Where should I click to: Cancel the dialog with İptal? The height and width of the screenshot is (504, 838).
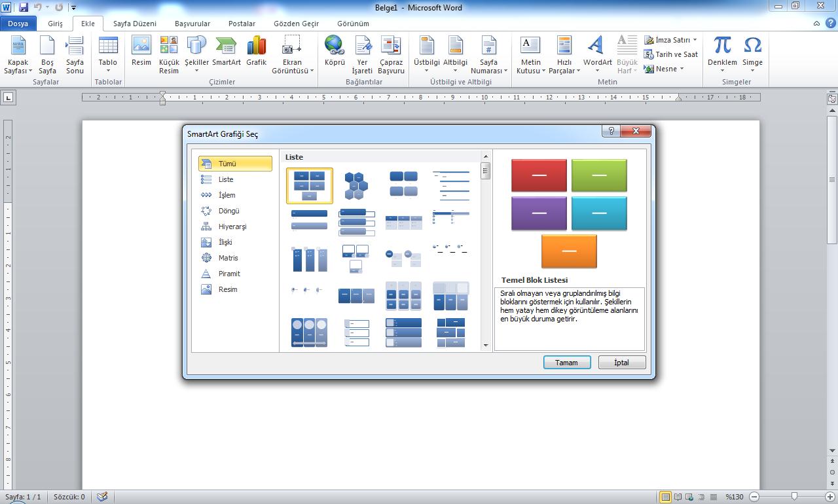(622, 363)
